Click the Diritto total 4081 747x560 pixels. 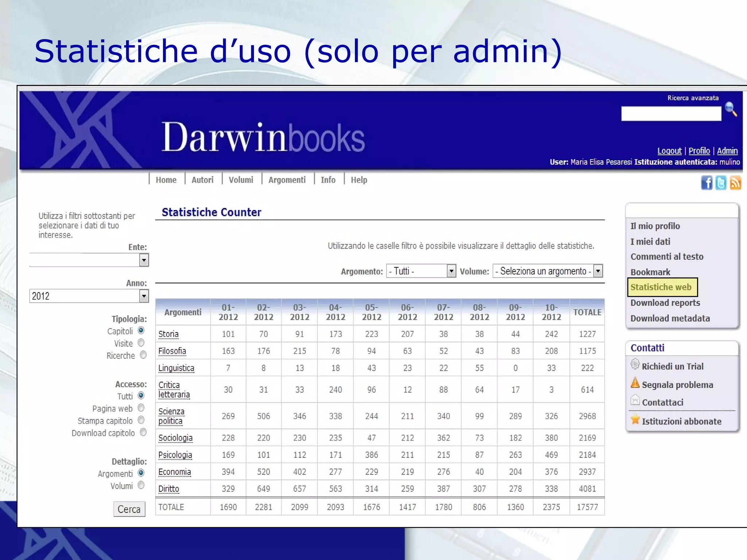(587, 489)
